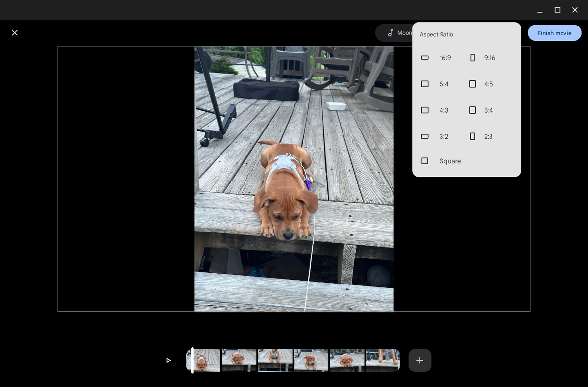The width and height of the screenshot is (588, 387).
Task: Open the Aspect Ratio panel heading
Action: [x=436, y=34]
